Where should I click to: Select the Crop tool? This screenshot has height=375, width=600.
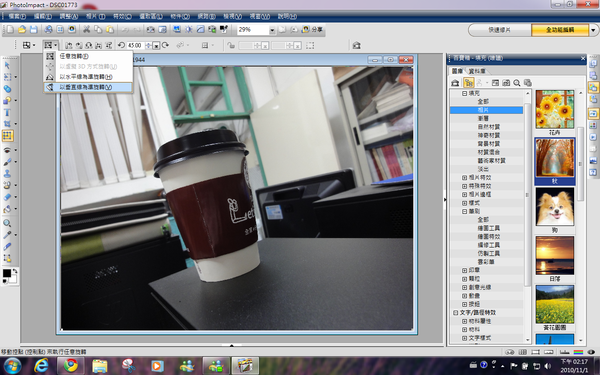click(x=7, y=124)
